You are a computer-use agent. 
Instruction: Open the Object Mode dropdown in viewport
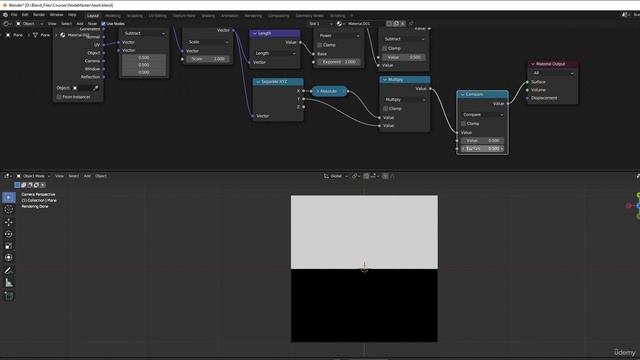(33, 176)
